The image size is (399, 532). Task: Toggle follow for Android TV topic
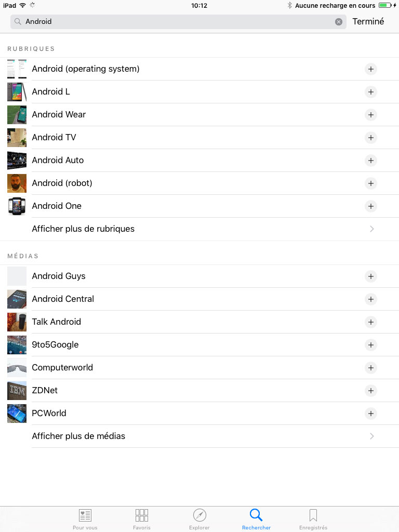point(371,138)
